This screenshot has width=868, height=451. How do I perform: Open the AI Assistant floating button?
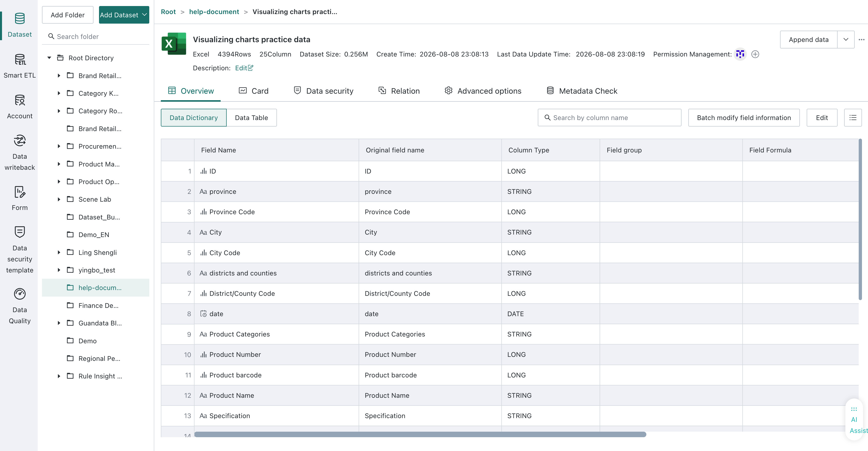coord(854,420)
